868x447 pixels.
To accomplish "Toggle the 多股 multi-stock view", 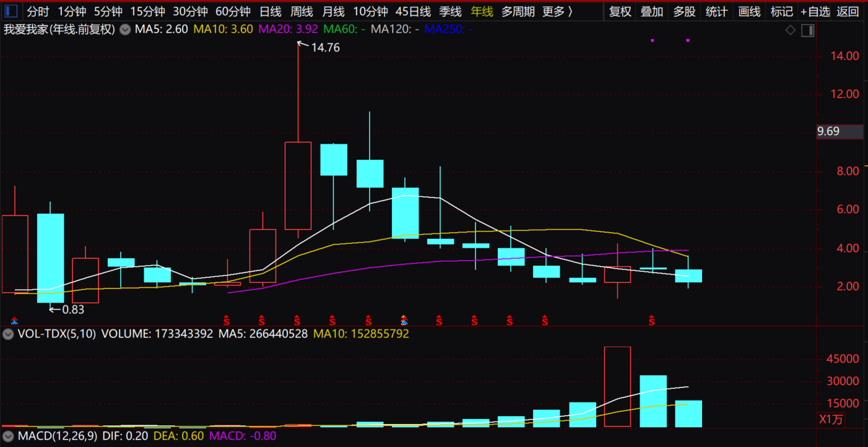I will [684, 11].
